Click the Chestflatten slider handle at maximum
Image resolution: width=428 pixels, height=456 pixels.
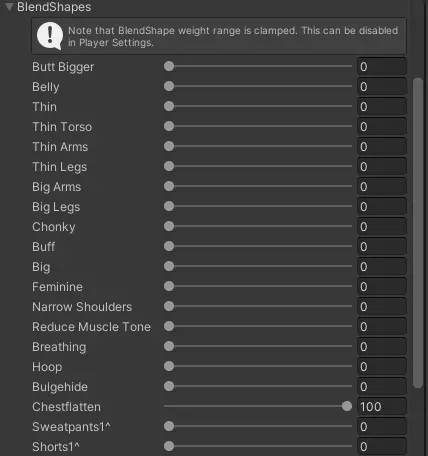click(347, 406)
